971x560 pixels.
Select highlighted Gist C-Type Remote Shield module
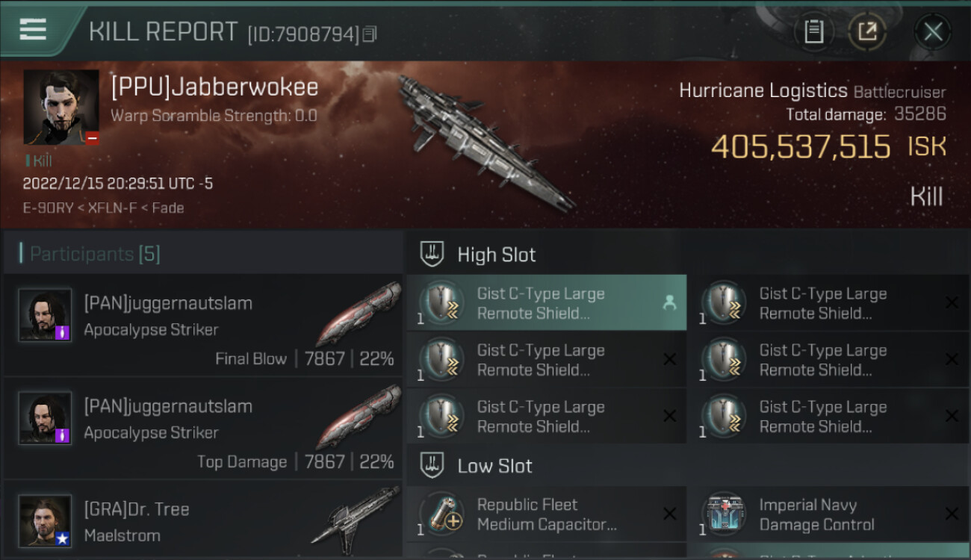(546, 302)
